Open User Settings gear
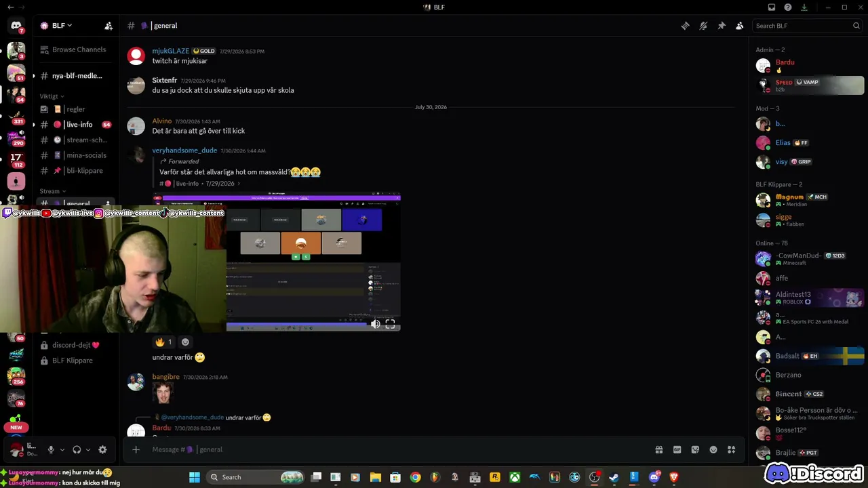The height and width of the screenshot is (488, 868). (x=102, y=449)
